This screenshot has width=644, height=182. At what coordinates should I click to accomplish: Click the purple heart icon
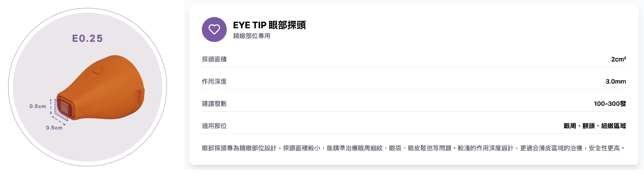[x=214, y=30]
